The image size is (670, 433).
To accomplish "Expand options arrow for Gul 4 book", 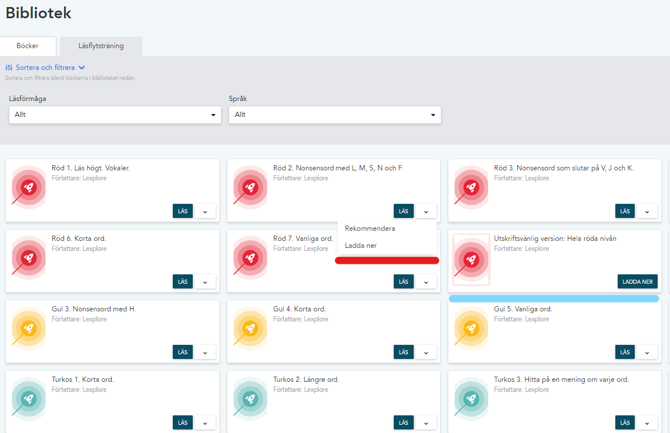I will pyautogui.click(x=426, y=352).
